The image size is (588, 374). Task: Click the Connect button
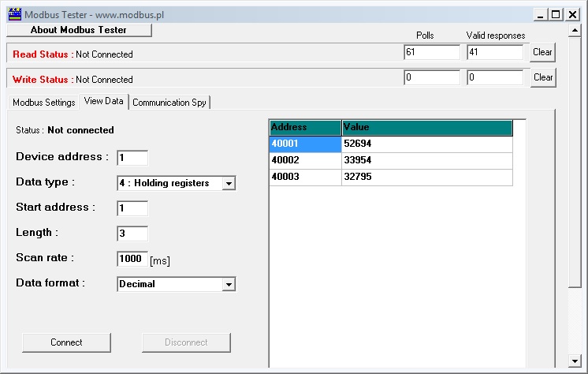[66, 342]
